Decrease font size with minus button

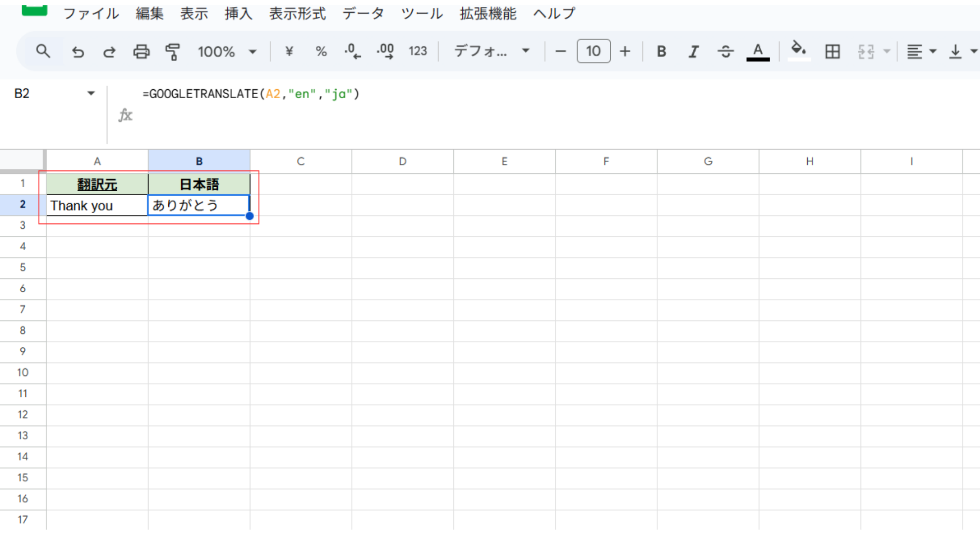(x=560, y=52)
